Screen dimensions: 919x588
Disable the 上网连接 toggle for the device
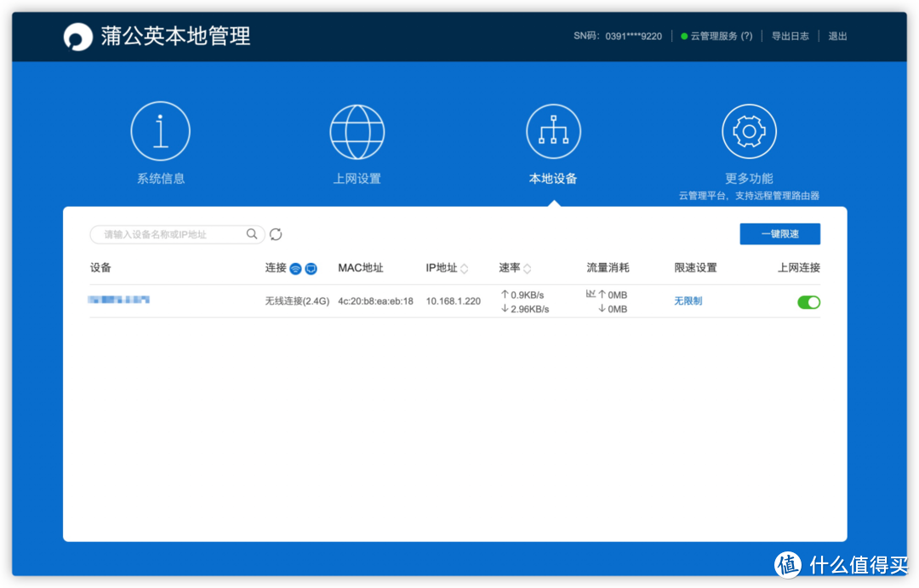click(808, 301)
